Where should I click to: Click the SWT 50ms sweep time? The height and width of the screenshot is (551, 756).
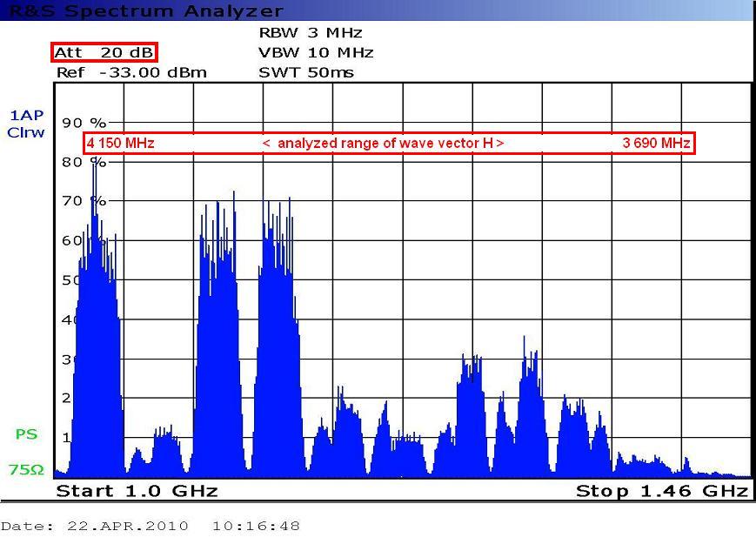pyautogui.click(x=306, y=72)
